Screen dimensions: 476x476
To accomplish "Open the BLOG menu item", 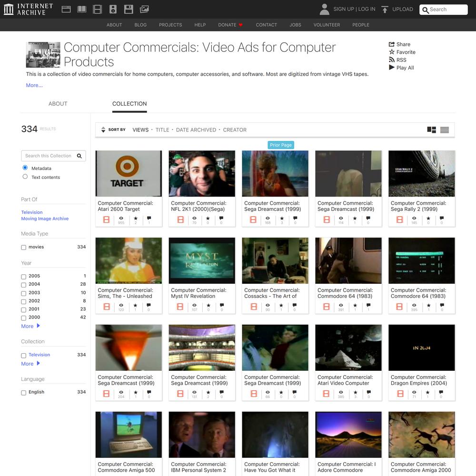I will (140, 25).
